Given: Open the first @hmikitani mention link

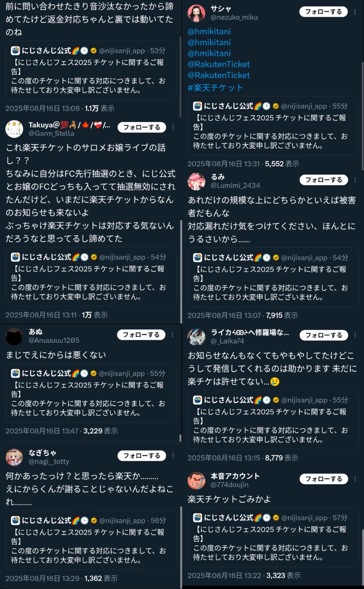Looking at the screenshot, I should [x=209, y=32].
